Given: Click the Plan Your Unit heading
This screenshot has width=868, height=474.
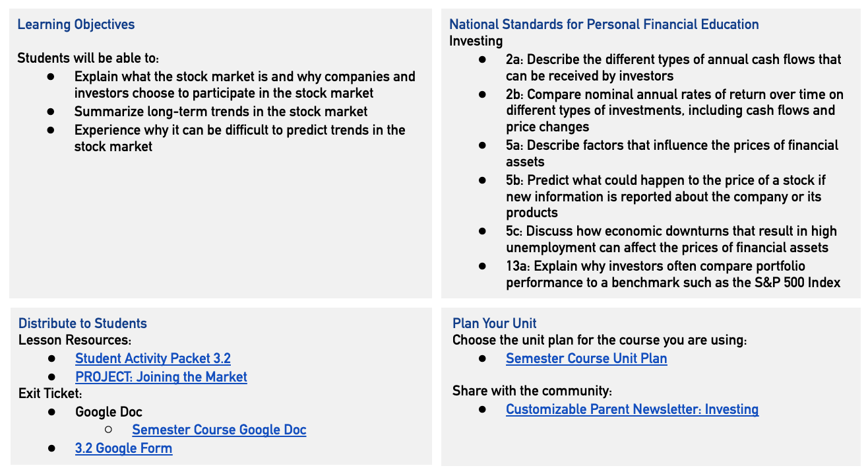Looking at the screenshot, I should point(495,323).
